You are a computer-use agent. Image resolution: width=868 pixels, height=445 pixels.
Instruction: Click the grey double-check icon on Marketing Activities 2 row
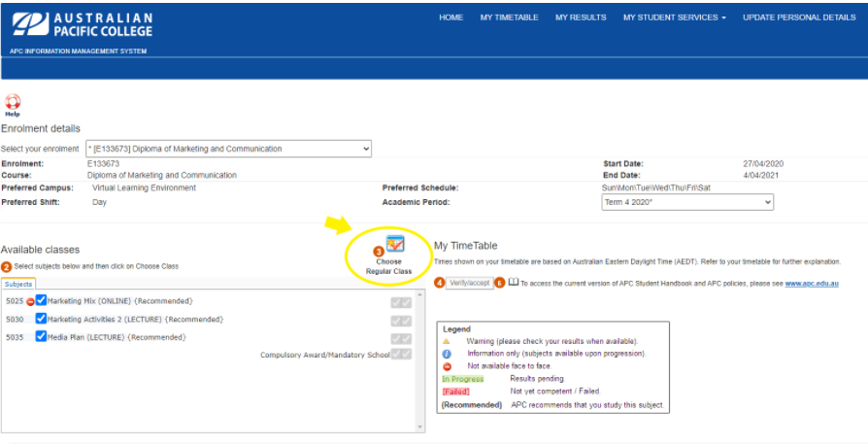tap(401, 321)
